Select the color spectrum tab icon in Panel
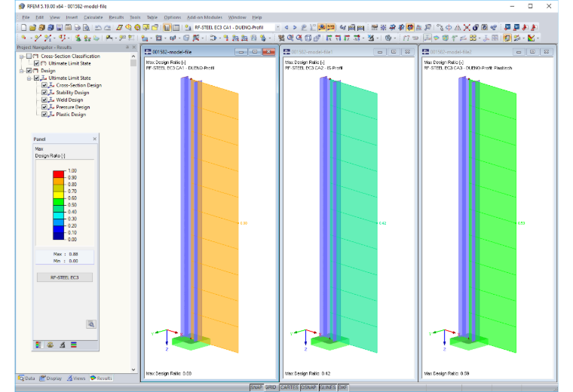The width and height of the screenshot is (573, 392). (38, 345)
